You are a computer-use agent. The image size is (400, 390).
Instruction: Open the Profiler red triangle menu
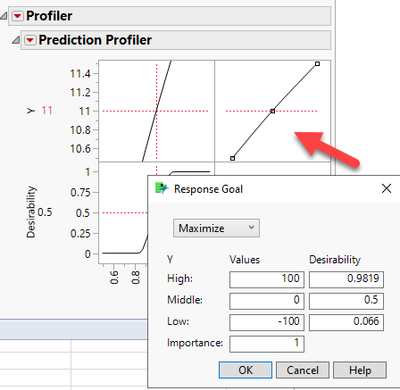(x=18, y=16)
